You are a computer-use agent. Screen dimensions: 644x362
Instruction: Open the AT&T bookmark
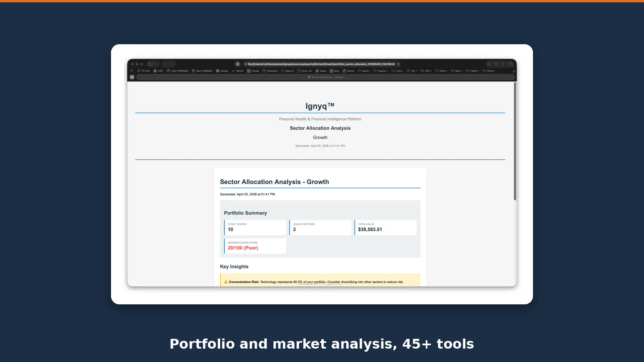point(158,71)
